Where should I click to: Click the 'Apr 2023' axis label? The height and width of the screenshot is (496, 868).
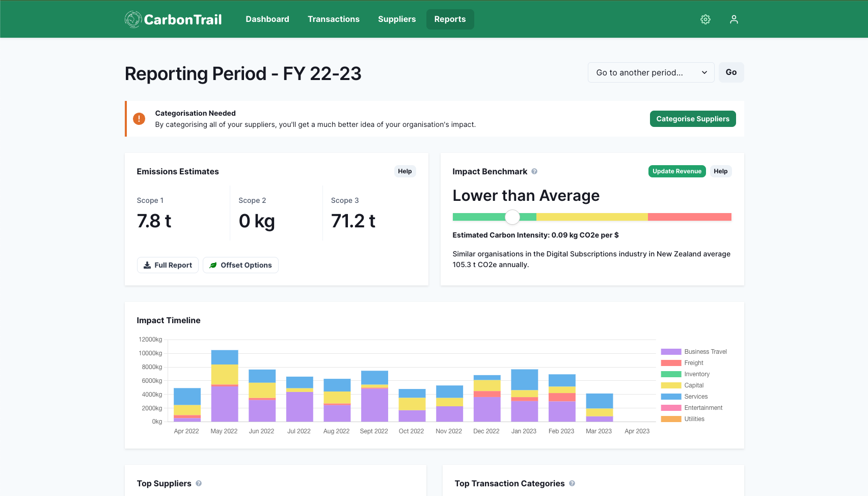[637, 431]
